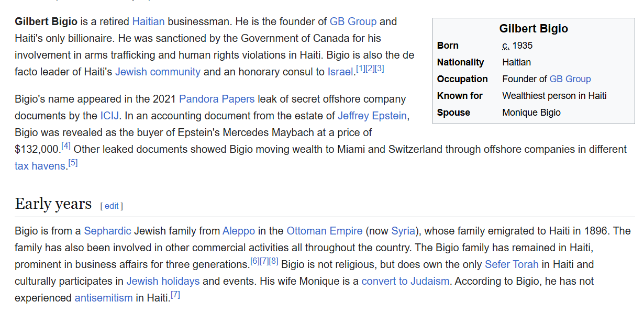Click the Sefer Torah link

point(512,264)
